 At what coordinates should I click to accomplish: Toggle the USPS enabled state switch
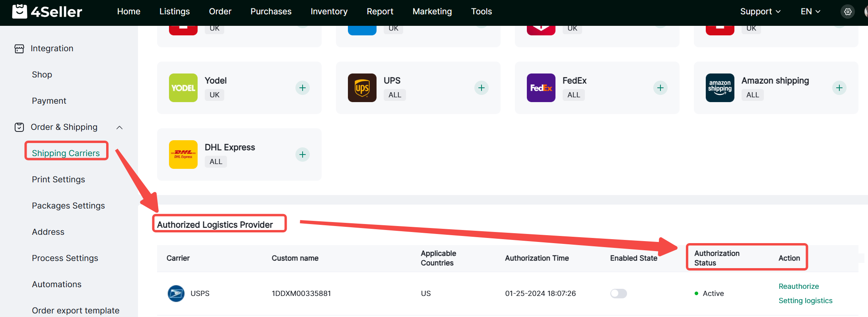(x=618, y=294)
